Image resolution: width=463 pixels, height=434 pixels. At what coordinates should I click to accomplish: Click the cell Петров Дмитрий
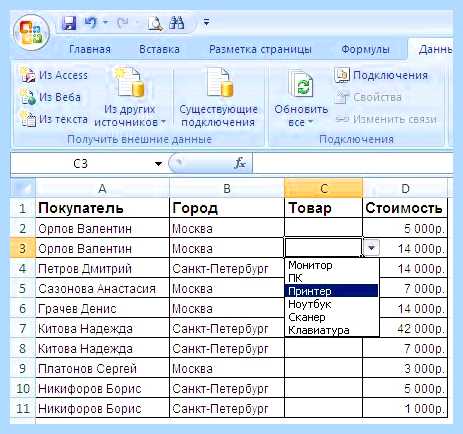[x=102, y=268]
